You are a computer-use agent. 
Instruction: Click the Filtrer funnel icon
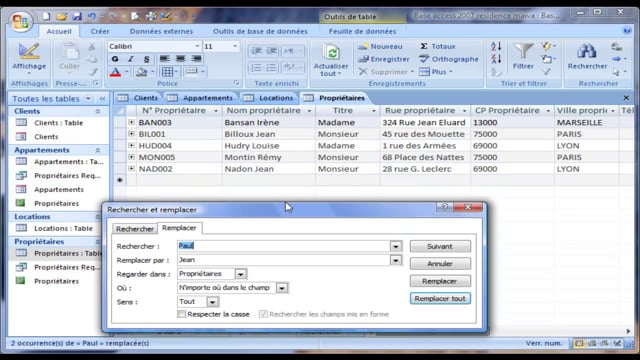pos(523,51)
